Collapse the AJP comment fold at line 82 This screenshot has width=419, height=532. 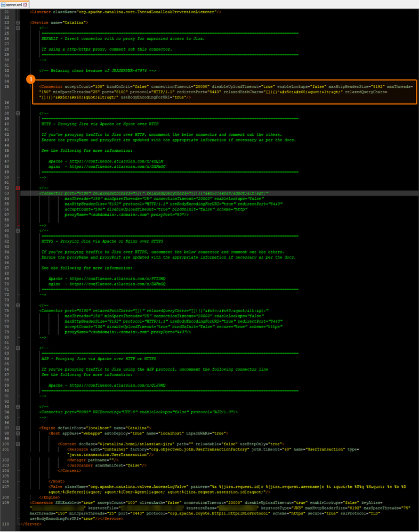[x=18, y=348]
